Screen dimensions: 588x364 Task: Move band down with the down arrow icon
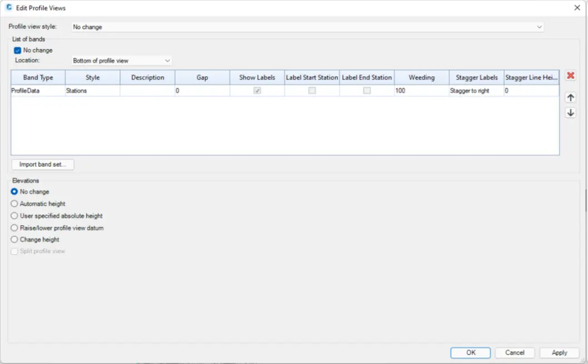(570, 113)
